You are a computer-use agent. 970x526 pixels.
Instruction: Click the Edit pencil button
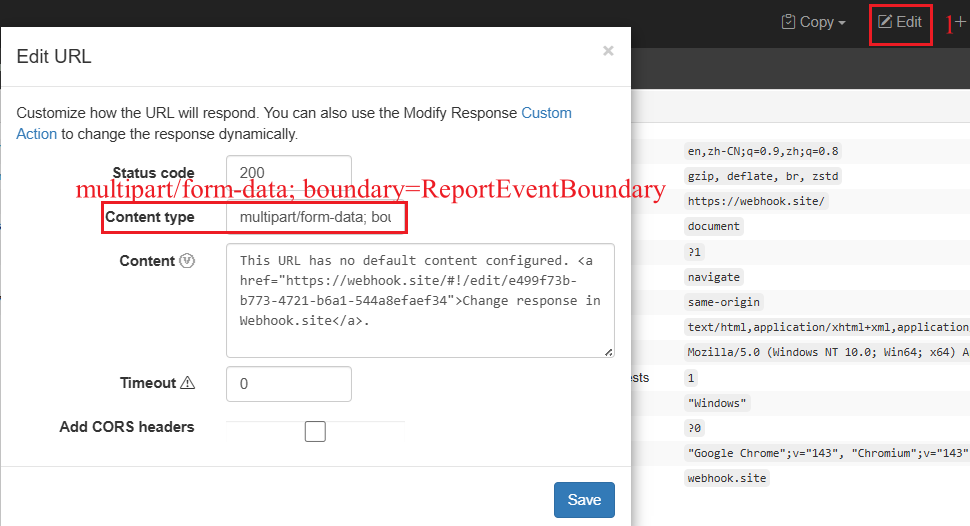(899, 22)
